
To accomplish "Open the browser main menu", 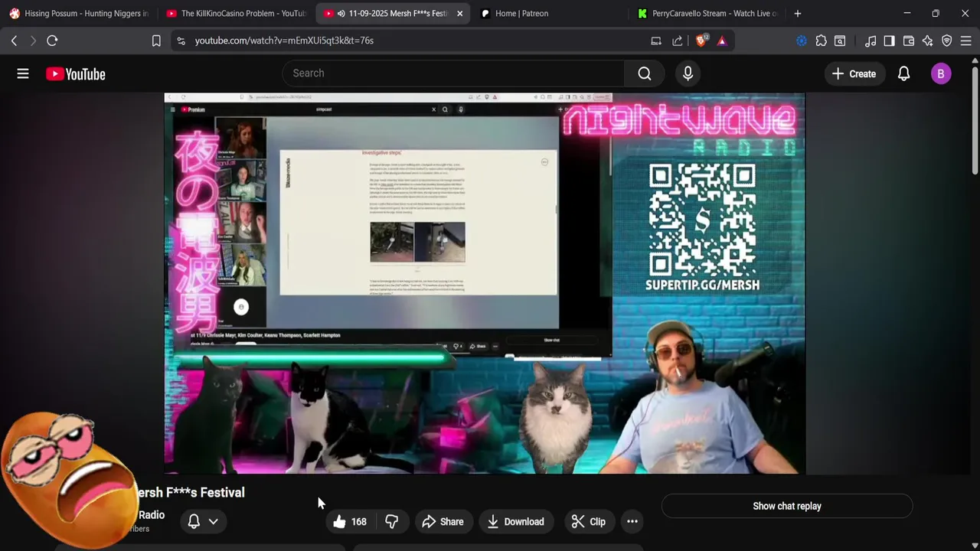I will pyautogui.click(x=966, y=41).
